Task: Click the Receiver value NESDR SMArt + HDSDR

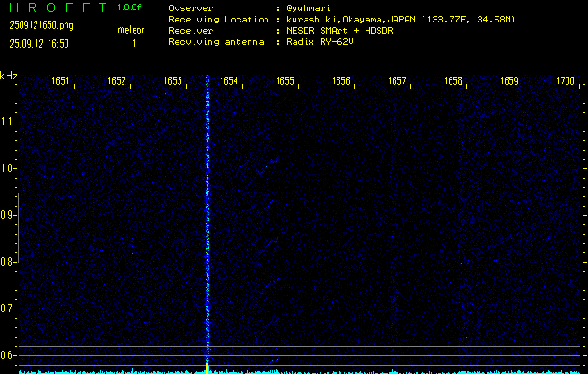Action: pyautogui.click(x=339, y=31)
